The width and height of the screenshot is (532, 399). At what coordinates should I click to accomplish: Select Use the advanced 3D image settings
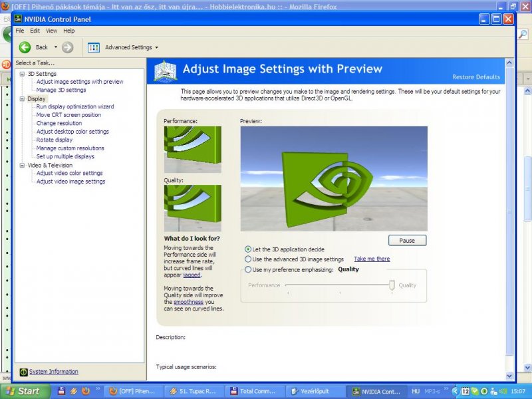tap(248, 259)
